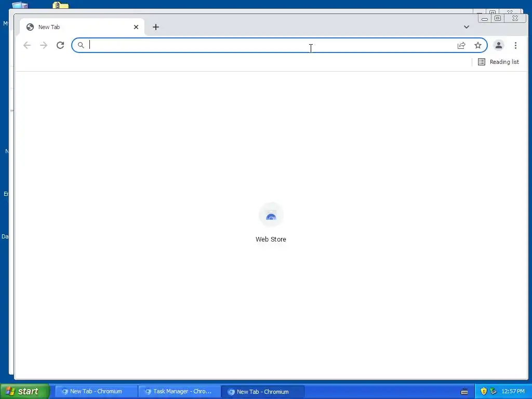The image size is (532, 399).
Task: Click the 12:57 PM clock
Action: click(513, 392)
